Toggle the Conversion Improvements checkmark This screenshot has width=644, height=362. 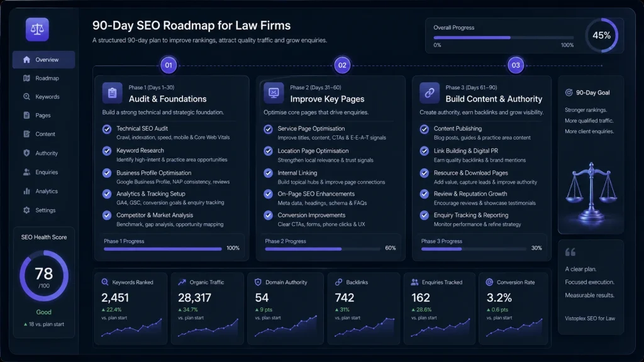coord(268,215)
